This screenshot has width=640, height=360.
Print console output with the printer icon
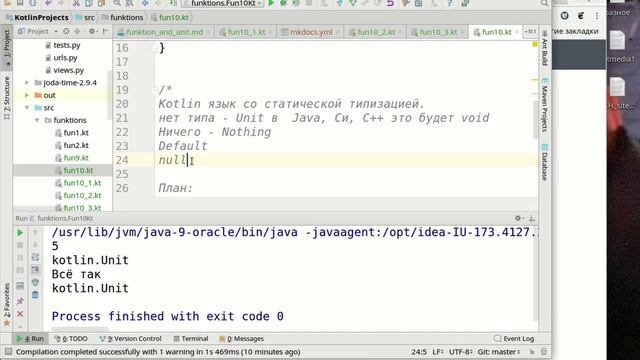pyautogui.click(x=35, y=282)
